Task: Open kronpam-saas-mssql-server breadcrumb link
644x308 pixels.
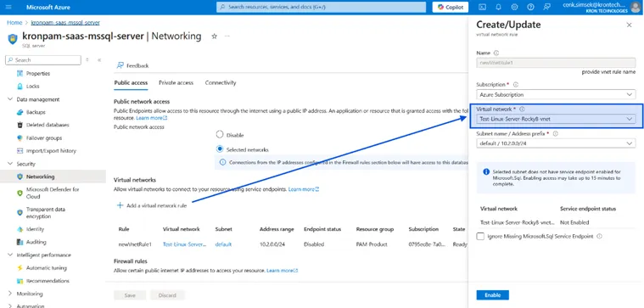Action: click(65, 23)
